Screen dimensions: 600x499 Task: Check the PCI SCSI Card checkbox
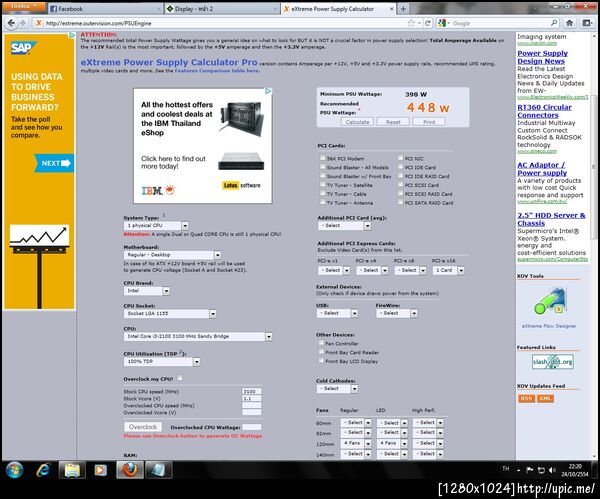point(400,184)
